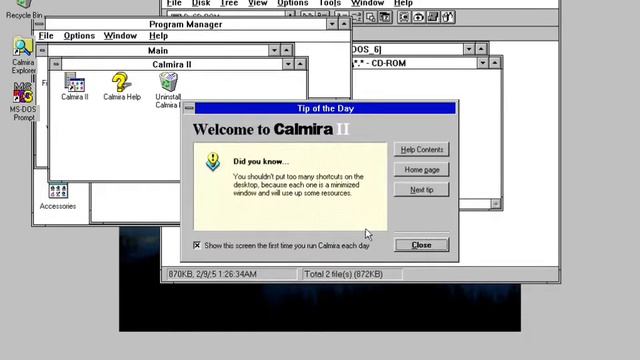Open the Main group window control menu box
Screen dimensions: 640x360
point(42,50)
